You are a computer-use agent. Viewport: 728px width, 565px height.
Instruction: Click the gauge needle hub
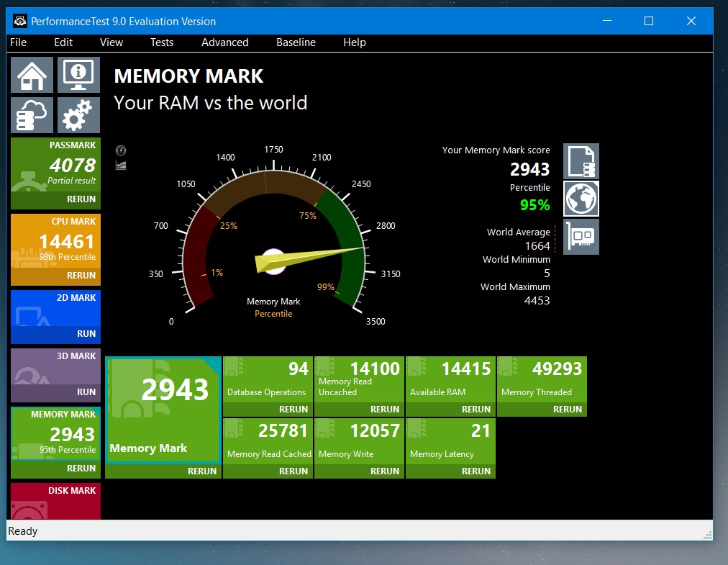pyautogui.click(x=273, y=261)
